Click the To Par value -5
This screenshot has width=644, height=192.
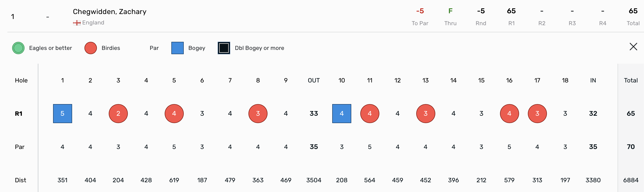(x=420, y=11)
